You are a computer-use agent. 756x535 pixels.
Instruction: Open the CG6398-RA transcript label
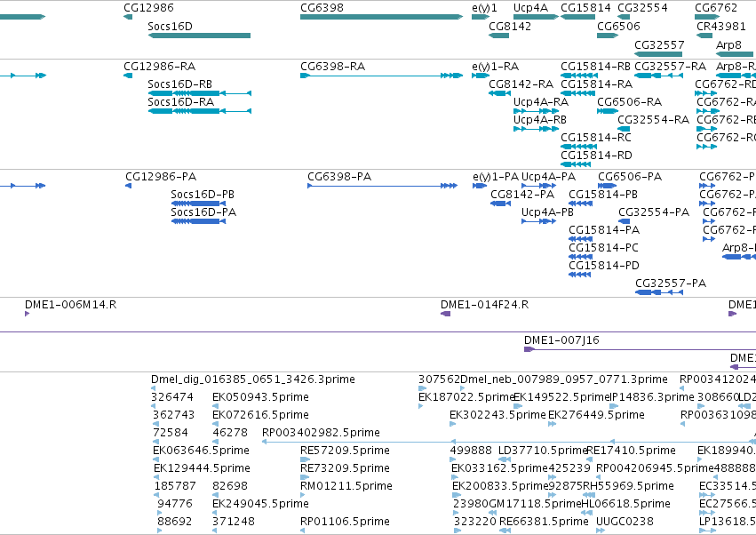(332, 66)
